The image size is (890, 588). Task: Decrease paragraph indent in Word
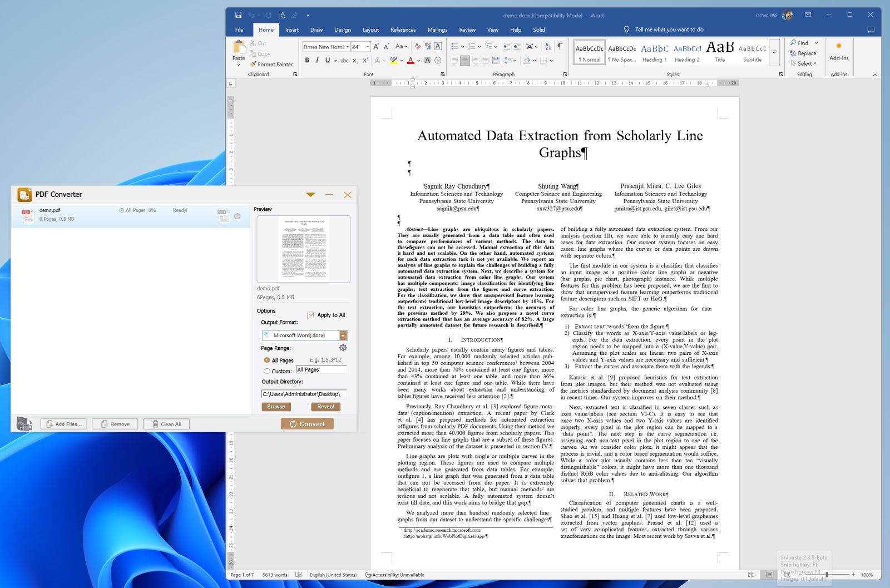pyautogui.click(x=506, y=47)
